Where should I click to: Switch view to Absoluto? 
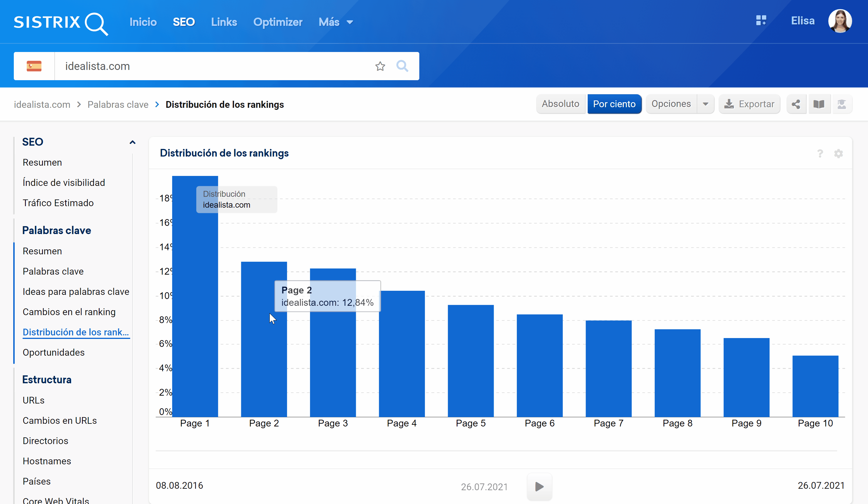point(560,104)
